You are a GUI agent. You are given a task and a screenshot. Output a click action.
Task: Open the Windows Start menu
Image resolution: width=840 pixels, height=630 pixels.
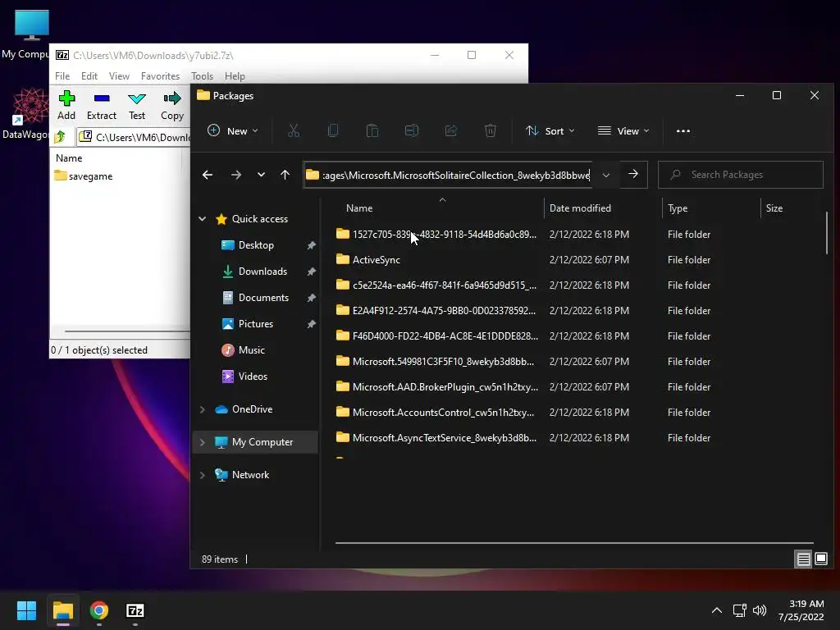coord(26,610)
